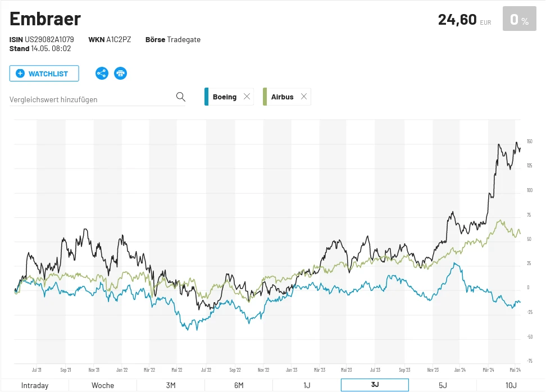Show the 1J chart range

pyautogui.click(x=307, y=385)
